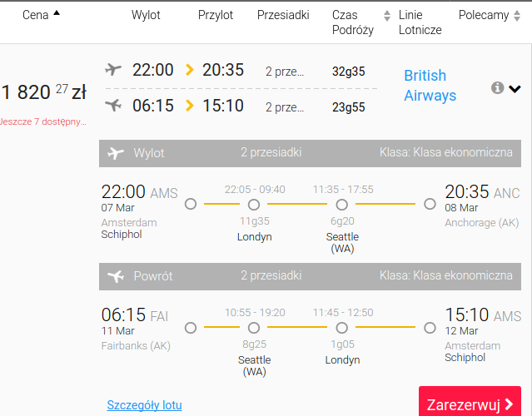Click the Seattle stopover circle on return route

pos(254,328)
